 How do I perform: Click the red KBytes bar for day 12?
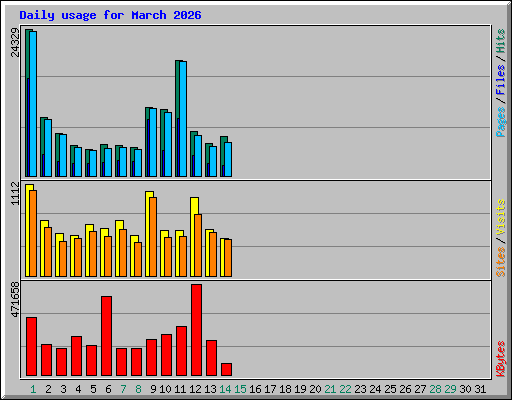(x=196, y=330)
